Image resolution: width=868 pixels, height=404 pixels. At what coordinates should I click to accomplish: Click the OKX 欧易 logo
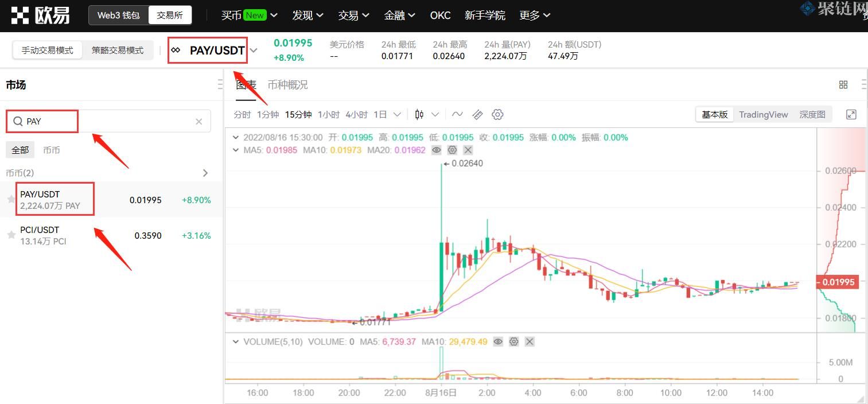[40, 15]
